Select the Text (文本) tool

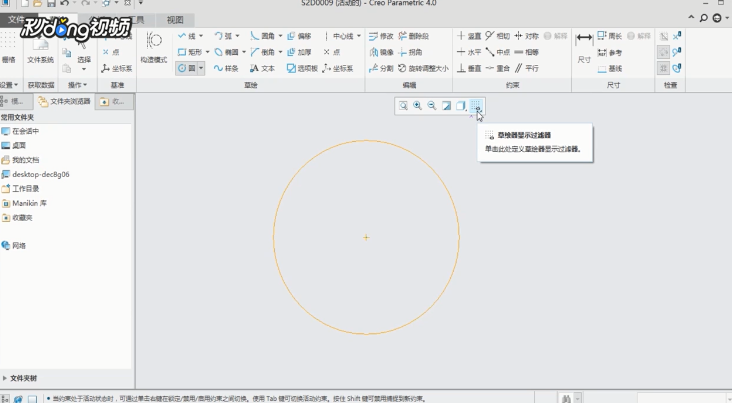262,68
